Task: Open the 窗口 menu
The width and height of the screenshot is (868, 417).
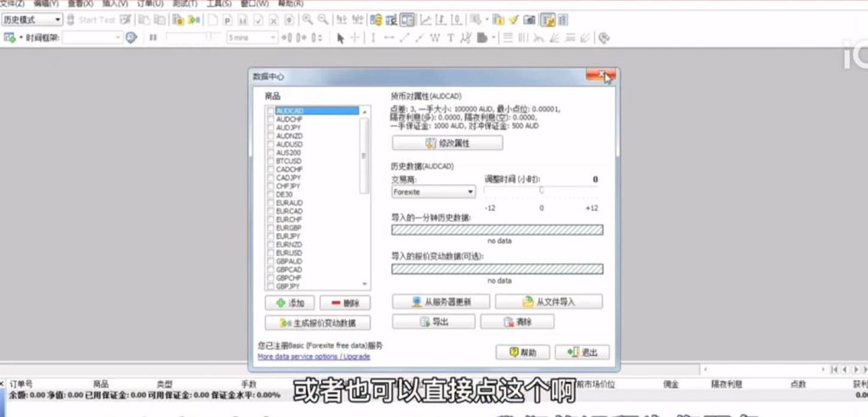Action: [254, 3]
